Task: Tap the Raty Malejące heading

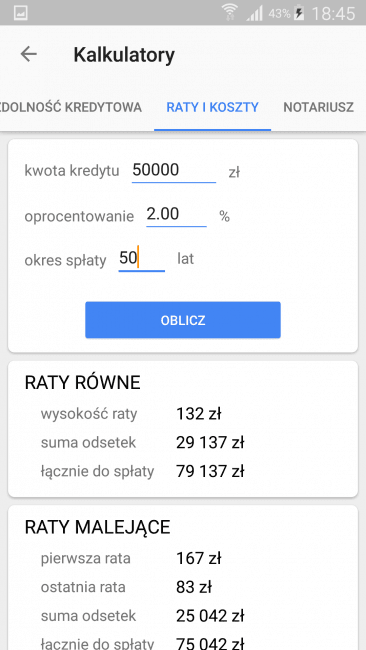Action: (x=97, y=527)
